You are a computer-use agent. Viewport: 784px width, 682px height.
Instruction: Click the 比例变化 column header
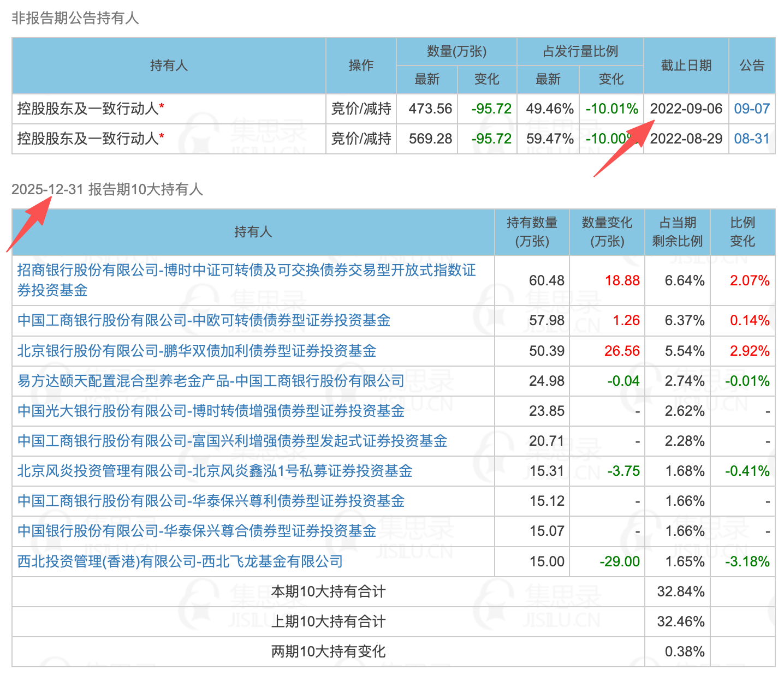pos(742,232)
